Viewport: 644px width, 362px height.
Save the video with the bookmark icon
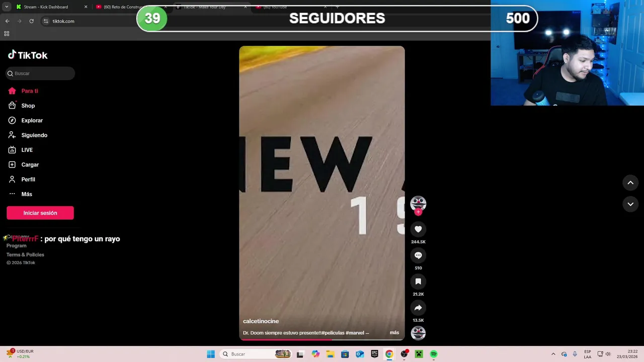click(418, 282)
